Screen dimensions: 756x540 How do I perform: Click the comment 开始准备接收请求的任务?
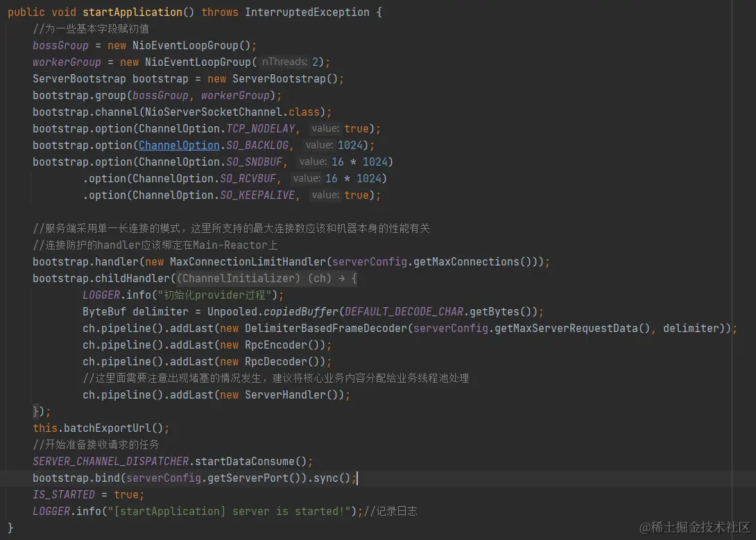tap(96, 444)
